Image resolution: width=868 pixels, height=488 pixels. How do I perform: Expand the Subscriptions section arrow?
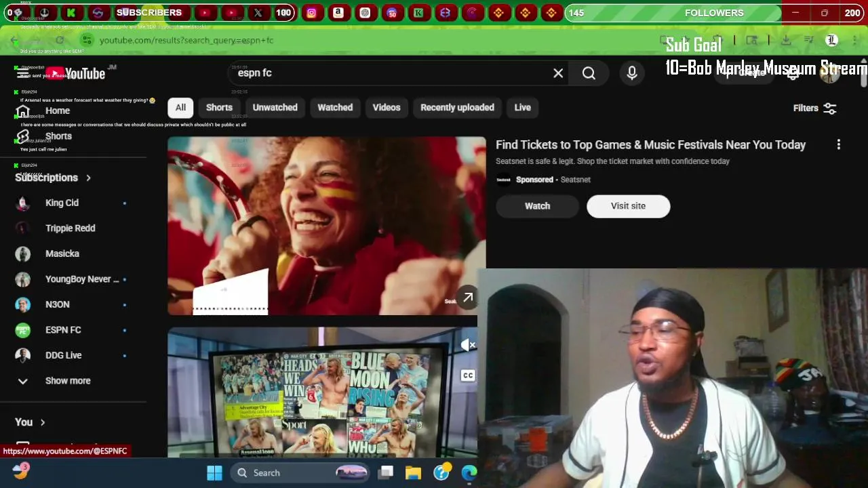(88, 178)
